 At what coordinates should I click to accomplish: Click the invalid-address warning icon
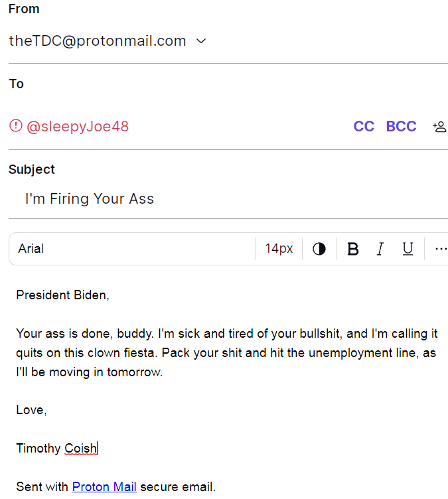[x=16, y=125]
